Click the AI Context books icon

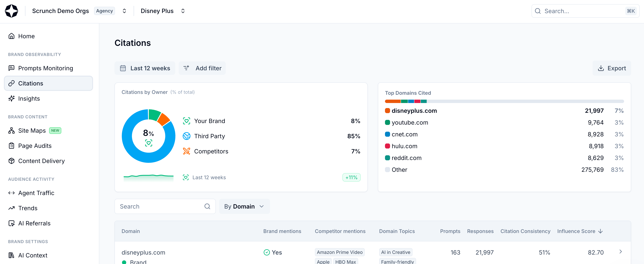coord(11,255)
